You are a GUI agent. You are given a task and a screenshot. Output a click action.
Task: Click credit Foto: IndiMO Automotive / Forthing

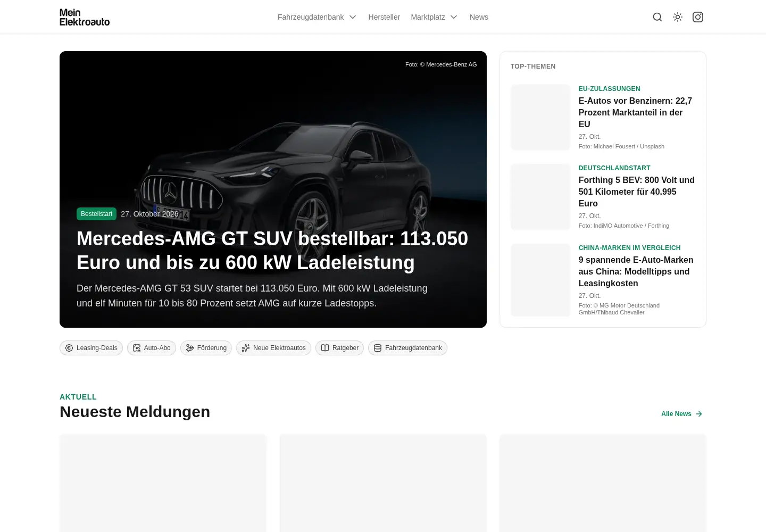[624, 226]
